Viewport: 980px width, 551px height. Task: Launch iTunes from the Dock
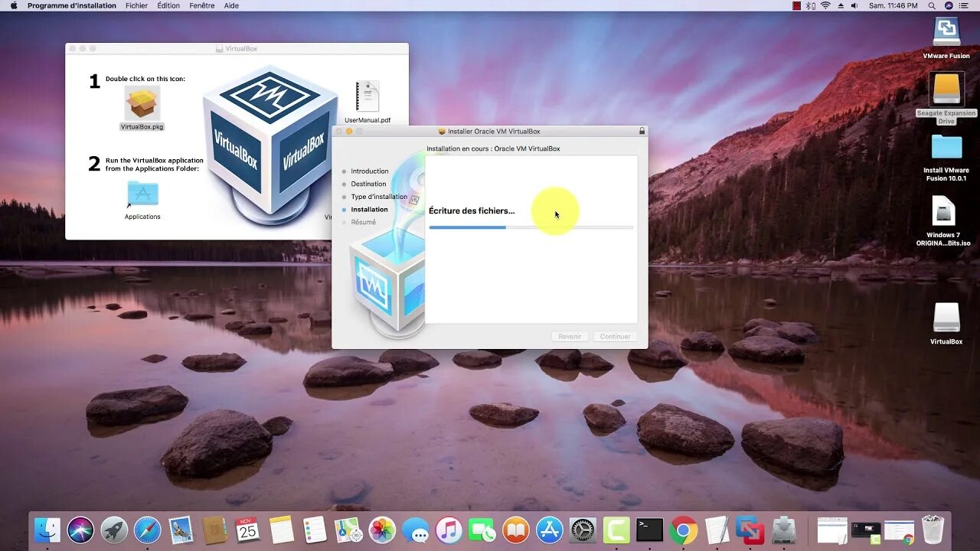449,530
